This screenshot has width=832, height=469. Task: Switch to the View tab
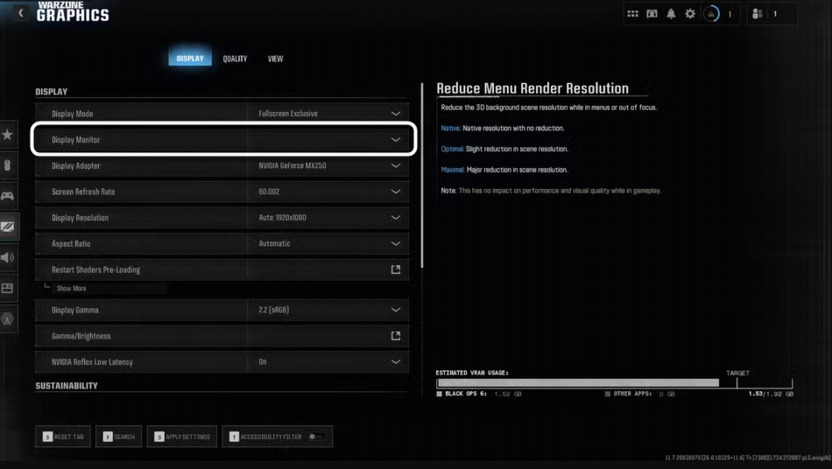(275, 59)
